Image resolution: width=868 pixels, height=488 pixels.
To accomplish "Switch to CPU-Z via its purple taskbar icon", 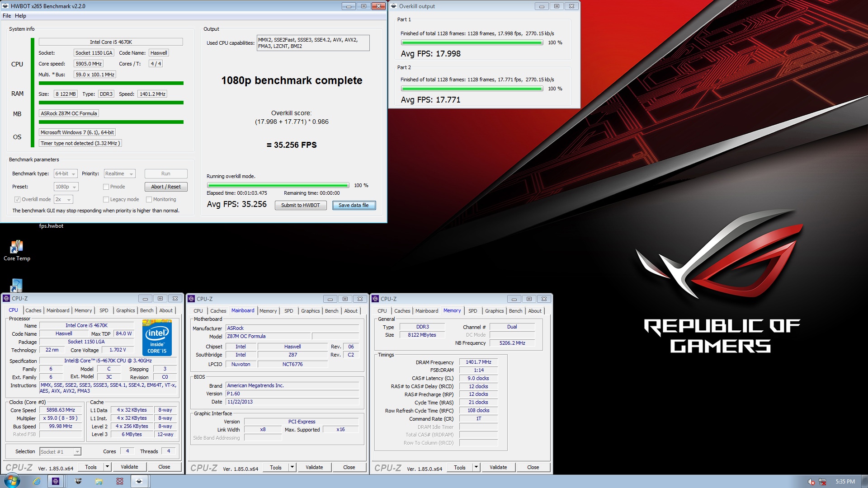I will coord(56,481).
